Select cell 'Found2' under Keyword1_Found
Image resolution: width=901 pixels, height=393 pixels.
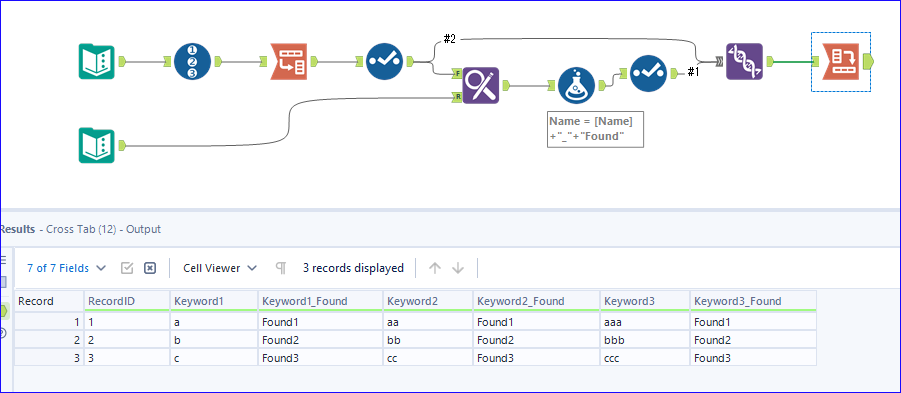click(321, 340)
